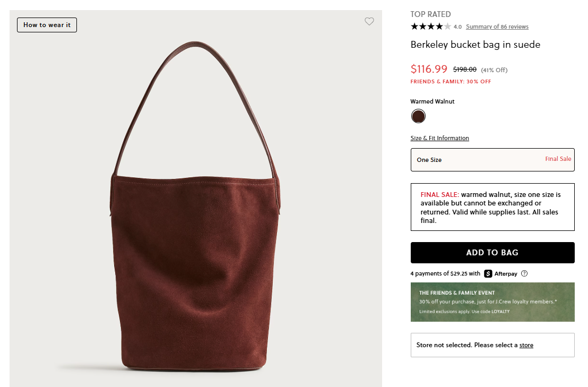Open Size & Fit Information
The height and width of the screenshot is (387, 588).
coord(439,138)
